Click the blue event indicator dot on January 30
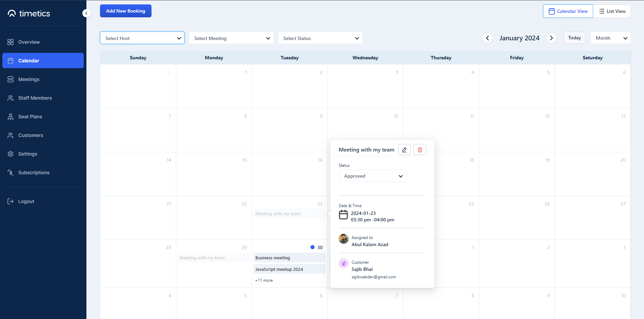Screen dimensions: 644x319 pyautogui.click(x=312, y=247)
